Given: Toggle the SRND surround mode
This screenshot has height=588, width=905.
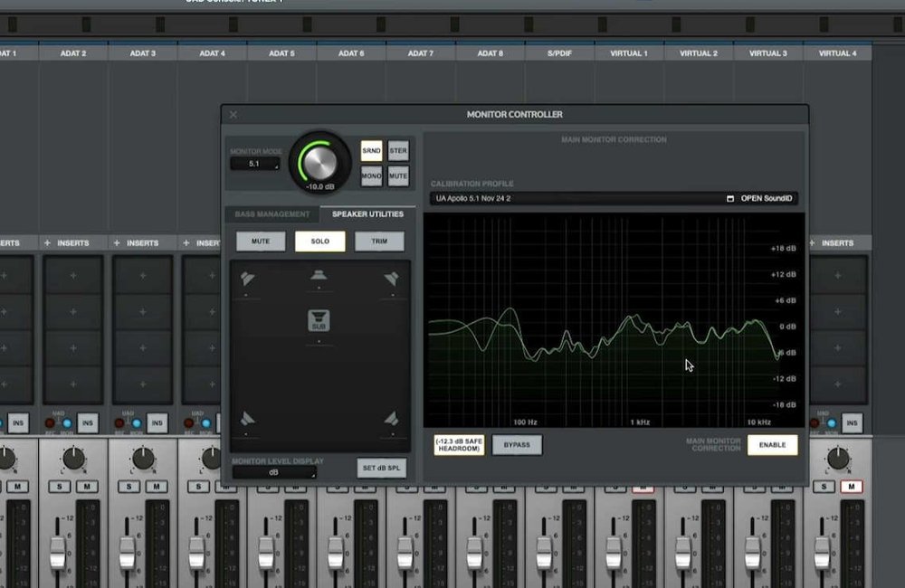Looking at the screenshot, I should 370,151.
